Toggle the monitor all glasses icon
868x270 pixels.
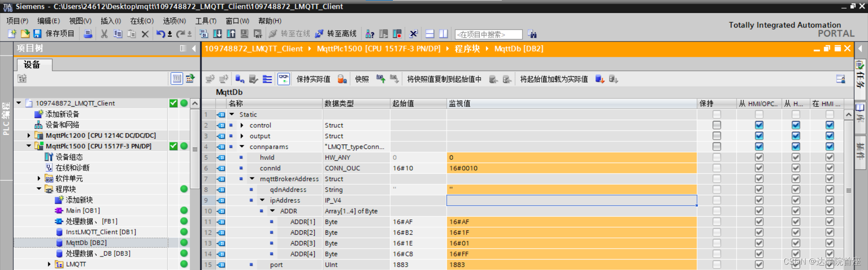coord(283,79)
